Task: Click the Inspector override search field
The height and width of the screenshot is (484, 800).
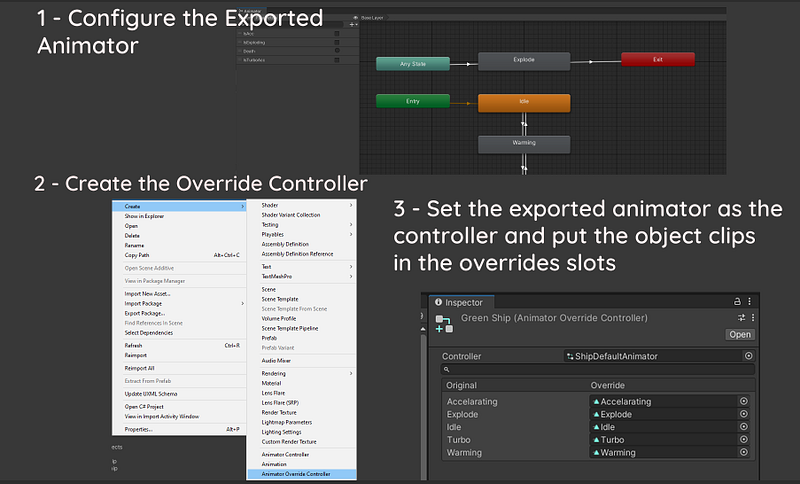Action: [x=597, y=369]
